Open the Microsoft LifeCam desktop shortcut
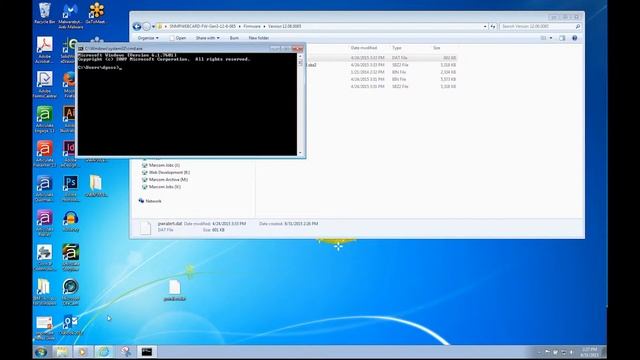Screen dimensions: 640x360 point(71,292)
